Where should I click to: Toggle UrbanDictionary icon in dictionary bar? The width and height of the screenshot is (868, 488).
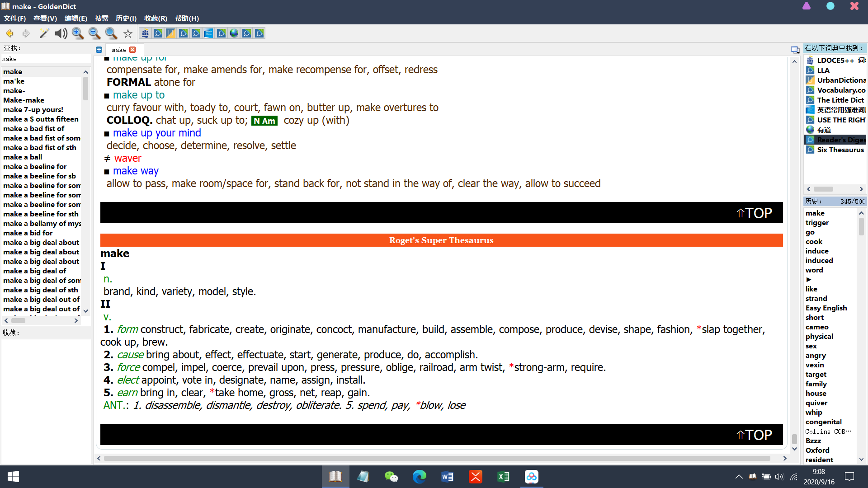click(170, 33)
